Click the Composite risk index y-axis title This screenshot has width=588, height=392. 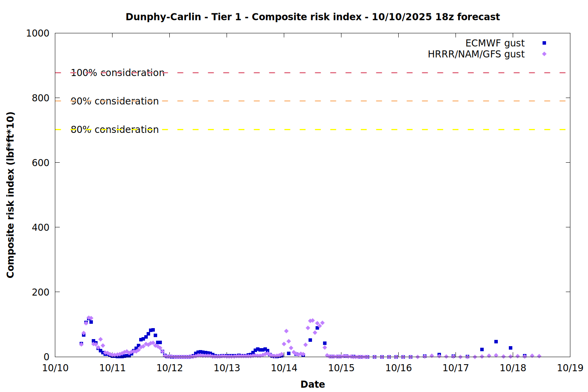(x=11, y=195)
